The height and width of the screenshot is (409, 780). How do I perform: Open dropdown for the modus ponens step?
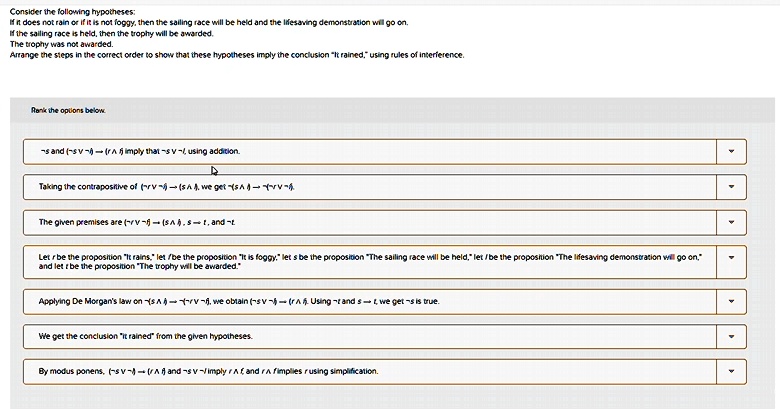point(731,371)
